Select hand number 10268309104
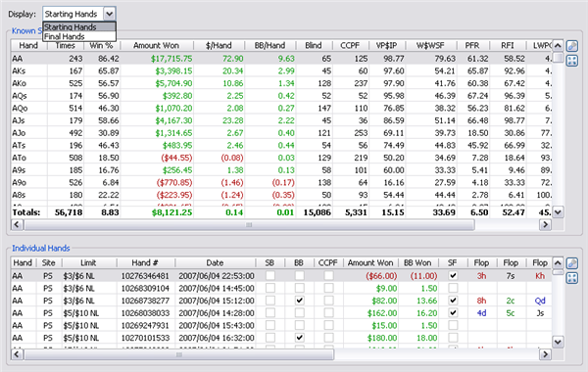This screenshot has width=588, height=372. [x=145, y=288]
